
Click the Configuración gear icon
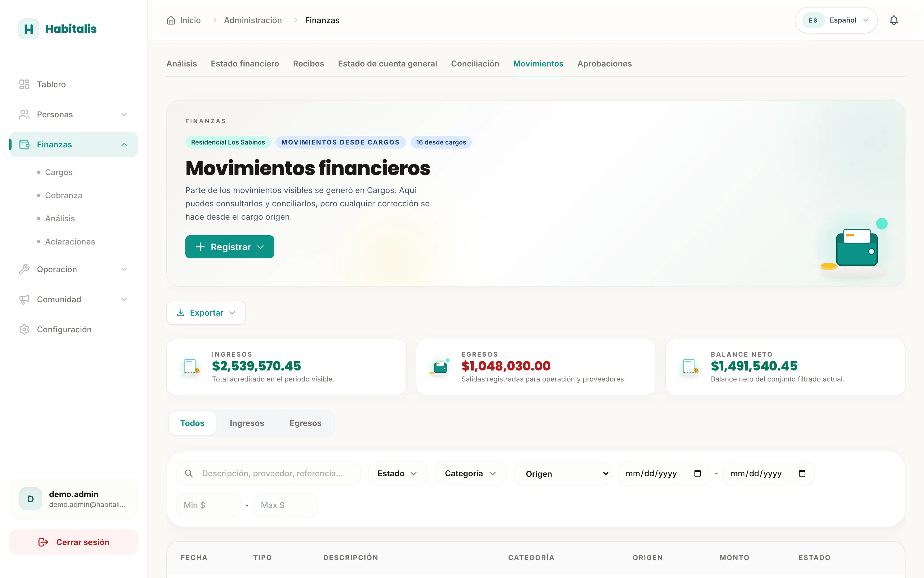click(24, 329)
